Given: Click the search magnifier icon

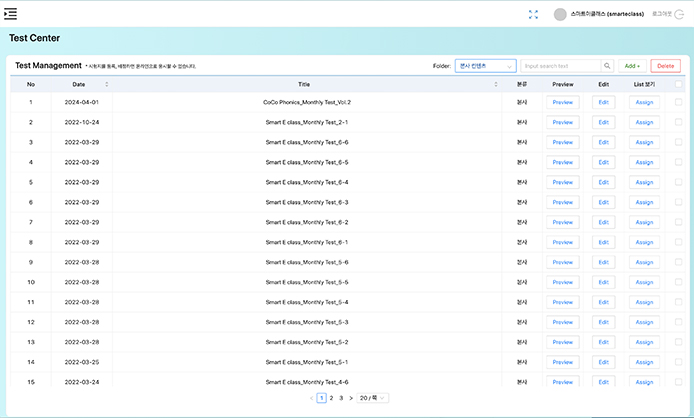Looking at the screenshot, I should pos(607,66).
